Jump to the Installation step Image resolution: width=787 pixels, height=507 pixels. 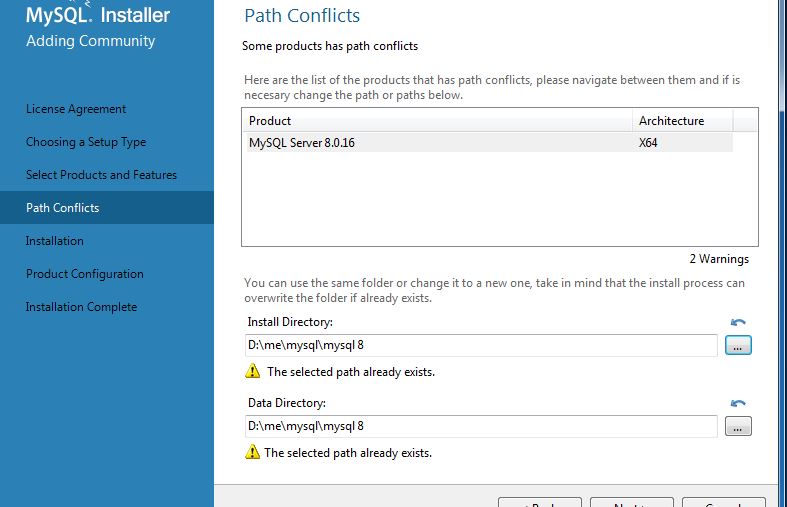click(x=55, y=241)
